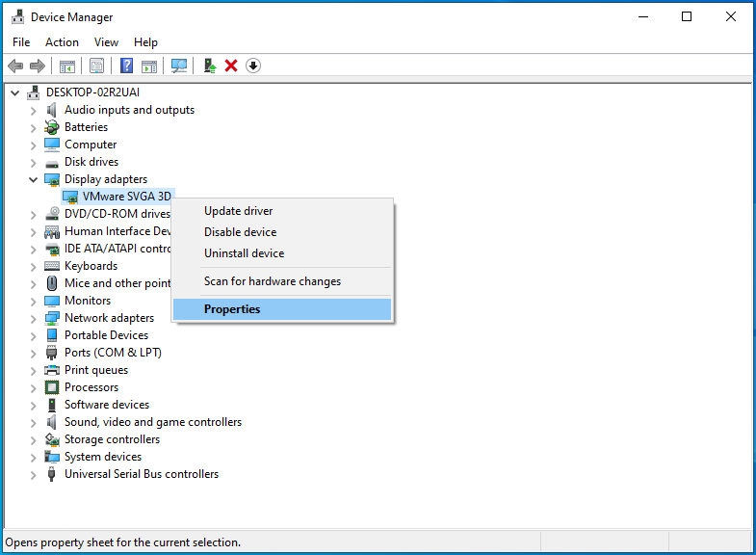Open the Action menu
The image size is (756, 555).
click(62, 42)
